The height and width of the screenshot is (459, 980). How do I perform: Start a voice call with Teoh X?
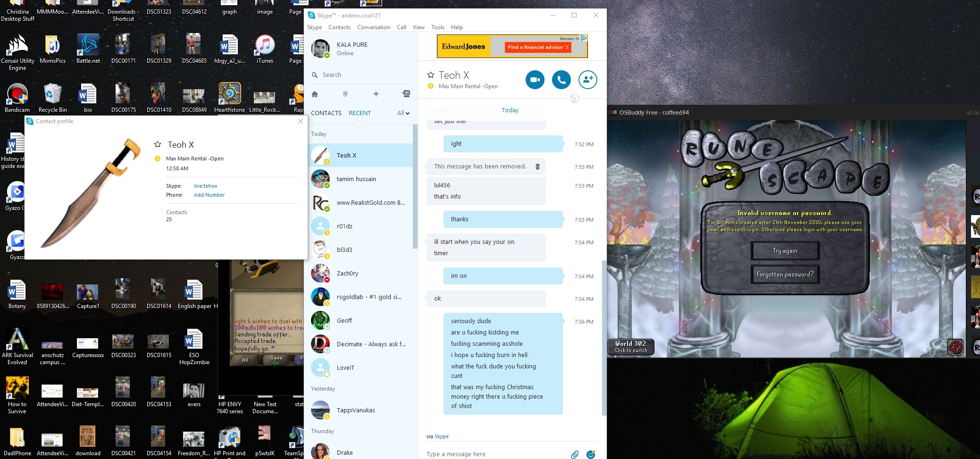(x=561, y=80)
